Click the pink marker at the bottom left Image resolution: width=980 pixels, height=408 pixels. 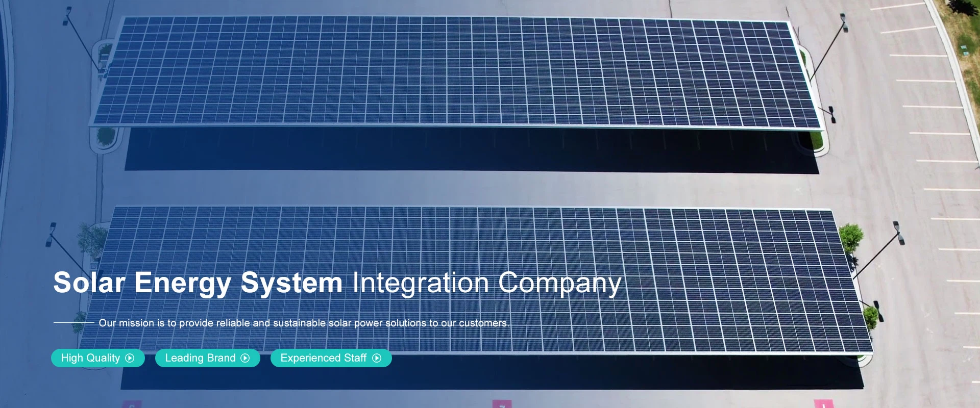(x=131, y=404)
